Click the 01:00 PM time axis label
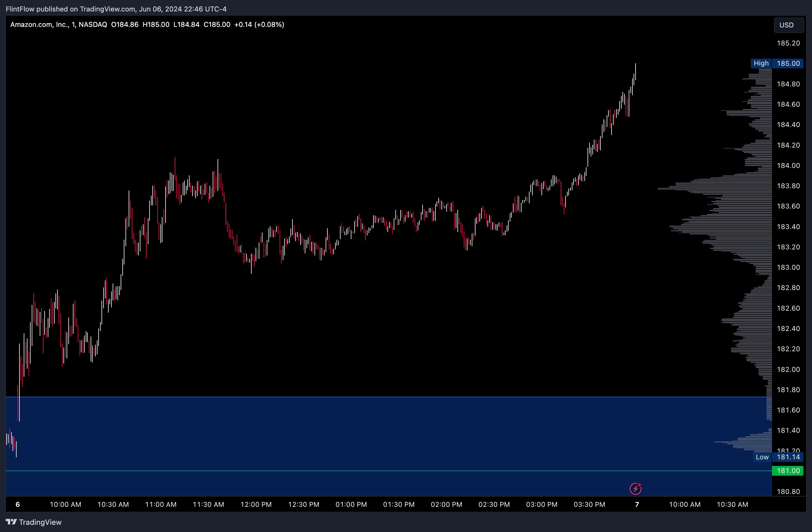Image resolution: width=812 pixels, height=532 pixels. (351, 504)
